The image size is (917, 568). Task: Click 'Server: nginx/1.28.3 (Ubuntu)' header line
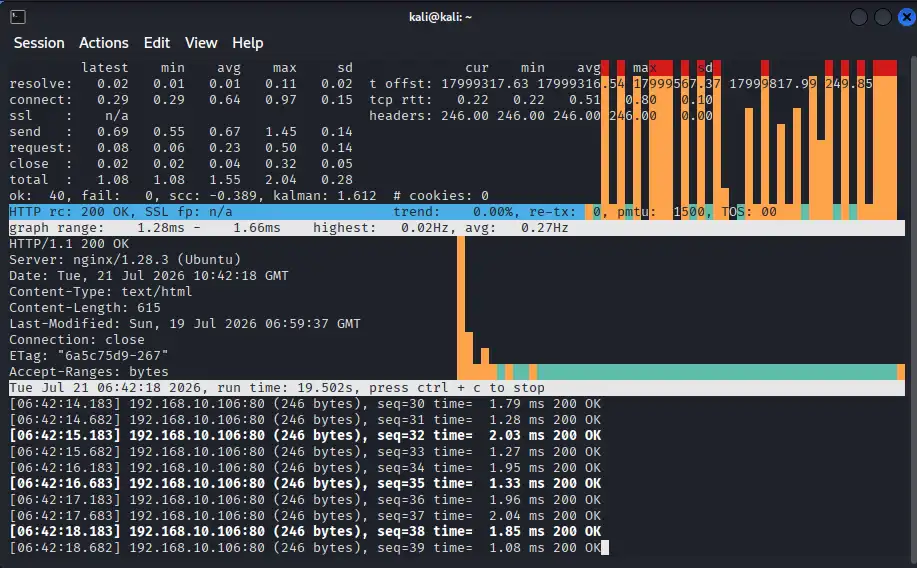pyautogui.click(x=125, y=259)
